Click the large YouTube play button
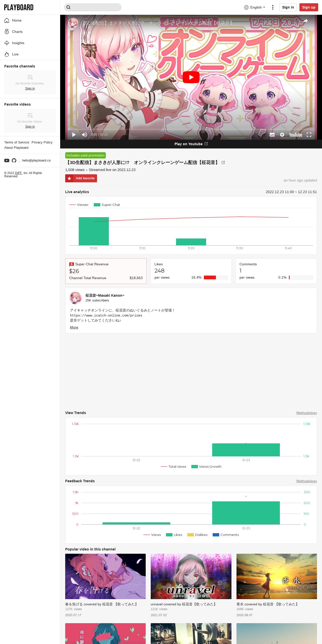The width and height of the screenshot is (322, 644). 191,77
